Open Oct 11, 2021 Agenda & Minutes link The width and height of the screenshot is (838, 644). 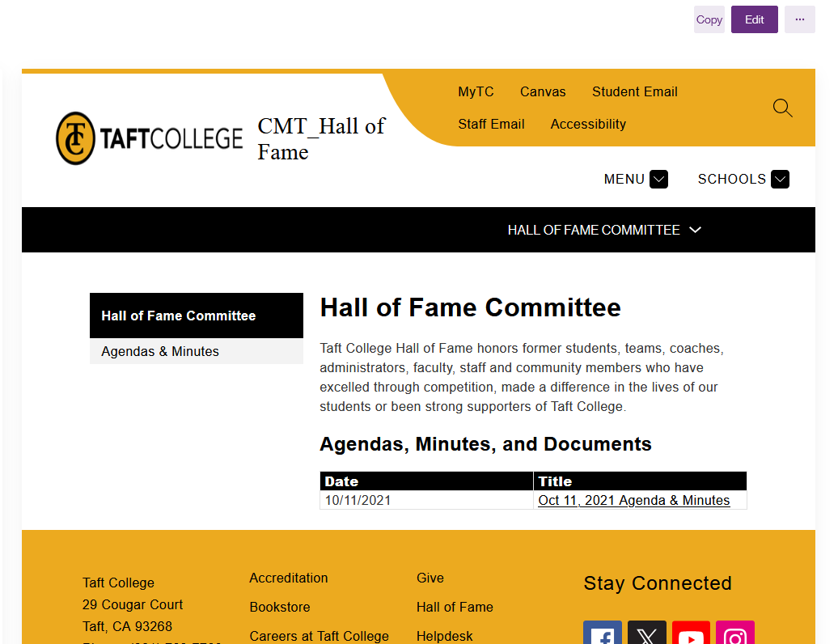click(x=633, y=500)
